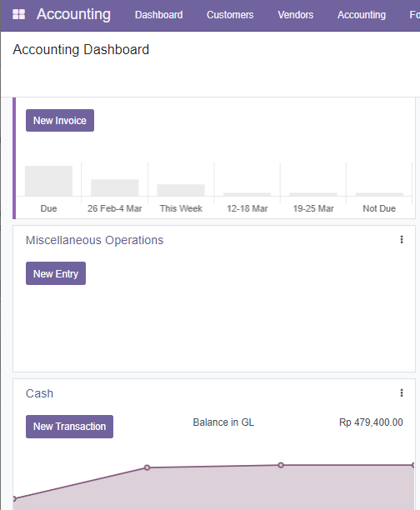Open the Rp 479,400.00 balance amount
Image resolution: width=420 pixels, height=510 pixels.
click(371, 422)
